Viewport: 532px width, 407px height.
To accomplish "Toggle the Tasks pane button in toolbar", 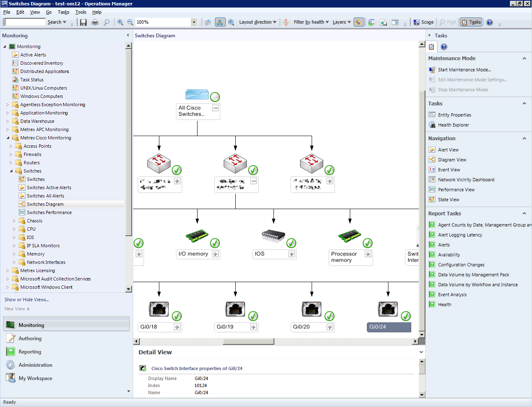I will [x=471, y=22].
